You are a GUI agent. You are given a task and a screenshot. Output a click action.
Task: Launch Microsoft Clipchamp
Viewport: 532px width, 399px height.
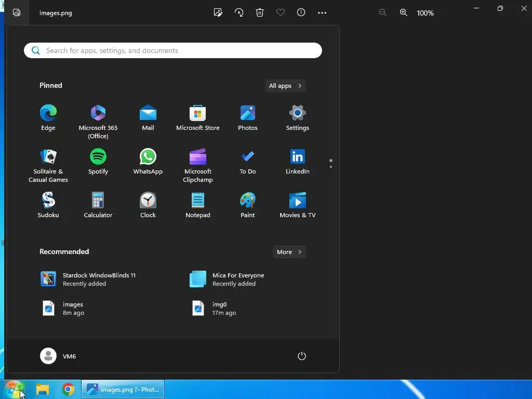point(198,166)
